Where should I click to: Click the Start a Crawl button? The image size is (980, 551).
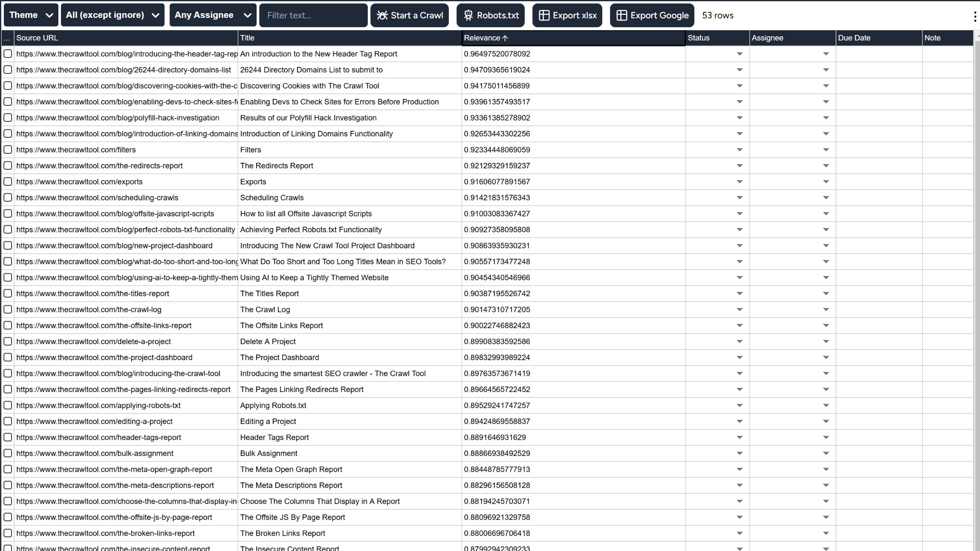coord(410,15)
